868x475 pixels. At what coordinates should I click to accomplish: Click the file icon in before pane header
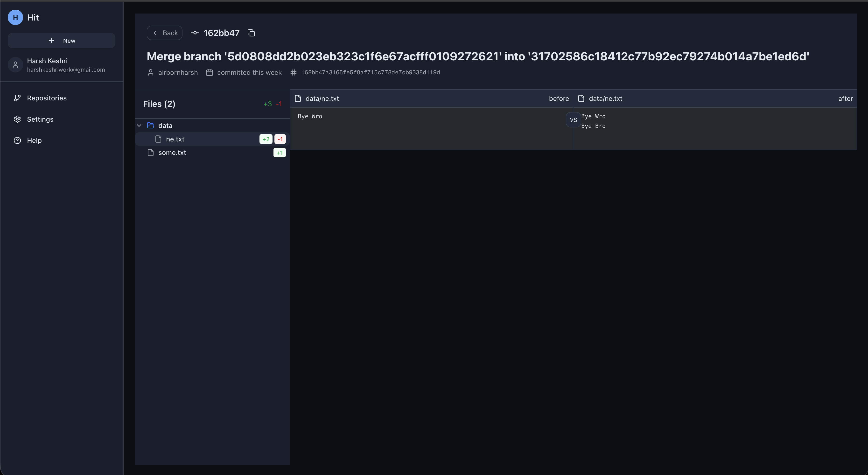pos(298,98)
